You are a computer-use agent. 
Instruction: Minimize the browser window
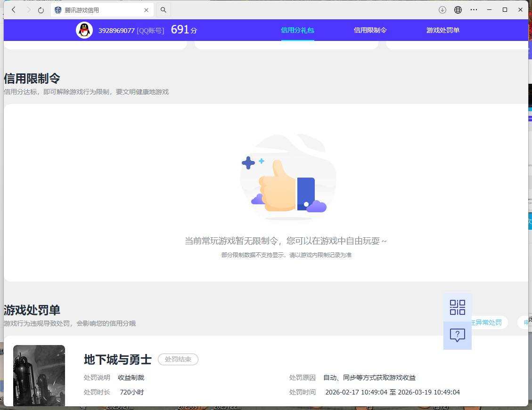click(489, 10)
